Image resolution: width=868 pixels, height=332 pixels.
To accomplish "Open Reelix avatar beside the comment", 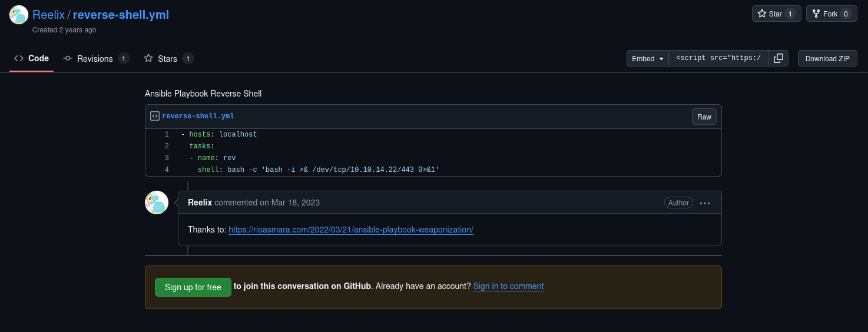I will [x=157, y=202].
